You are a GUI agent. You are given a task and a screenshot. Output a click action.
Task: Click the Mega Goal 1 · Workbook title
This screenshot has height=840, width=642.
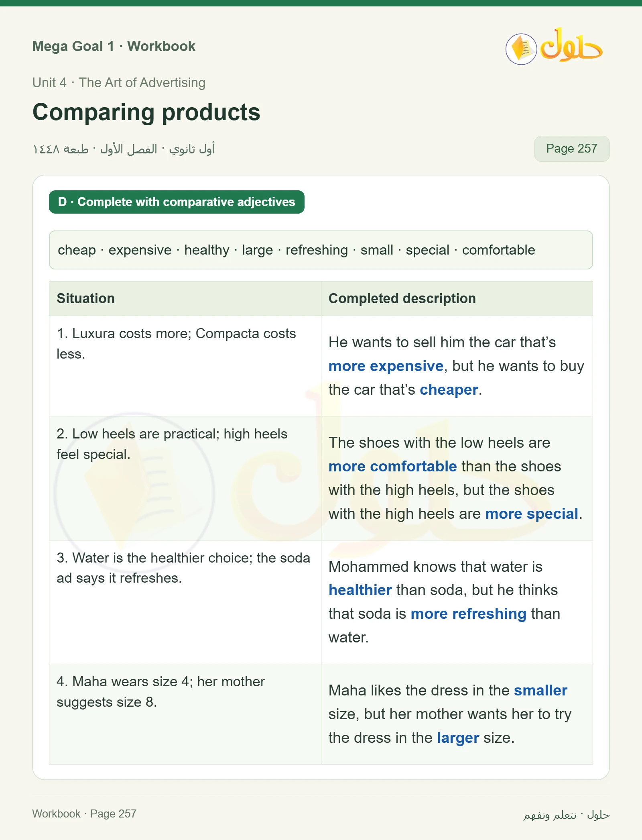(x=114, y=46)
